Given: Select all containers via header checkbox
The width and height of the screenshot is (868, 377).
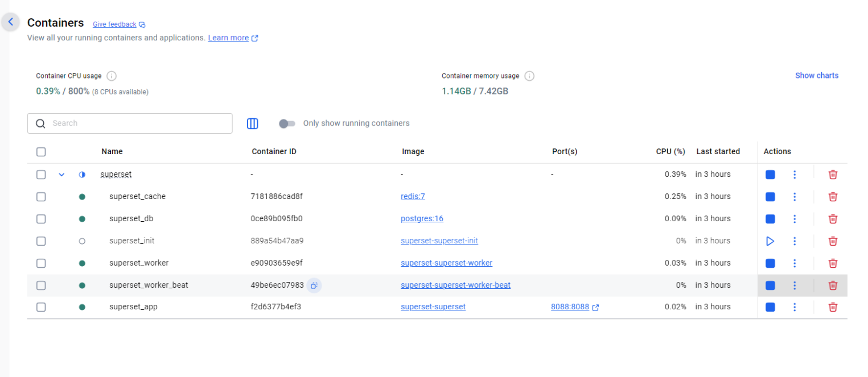Looking at the screenshot, I should (x=40, y=152).
